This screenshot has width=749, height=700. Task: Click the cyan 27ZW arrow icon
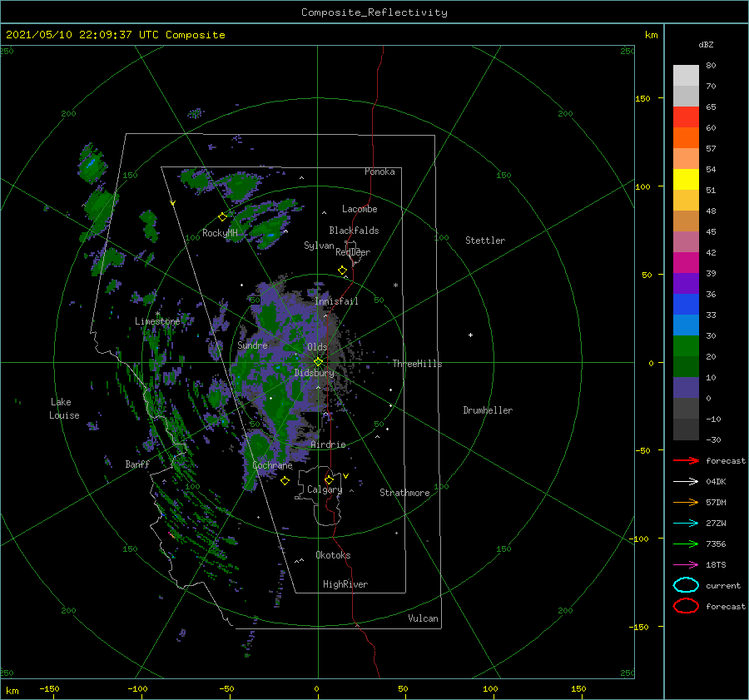click(686, 524)
